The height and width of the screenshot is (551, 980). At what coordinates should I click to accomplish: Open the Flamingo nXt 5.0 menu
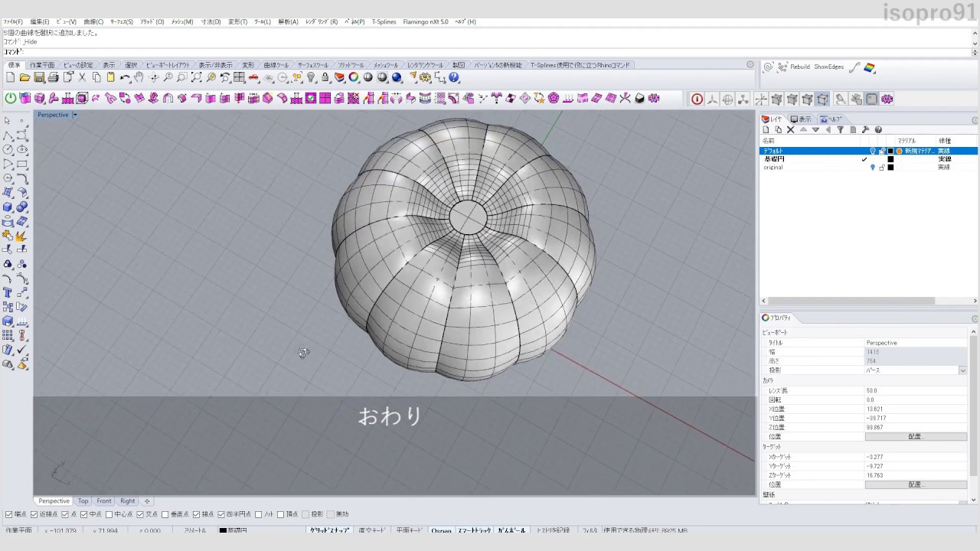coord(426,22)
